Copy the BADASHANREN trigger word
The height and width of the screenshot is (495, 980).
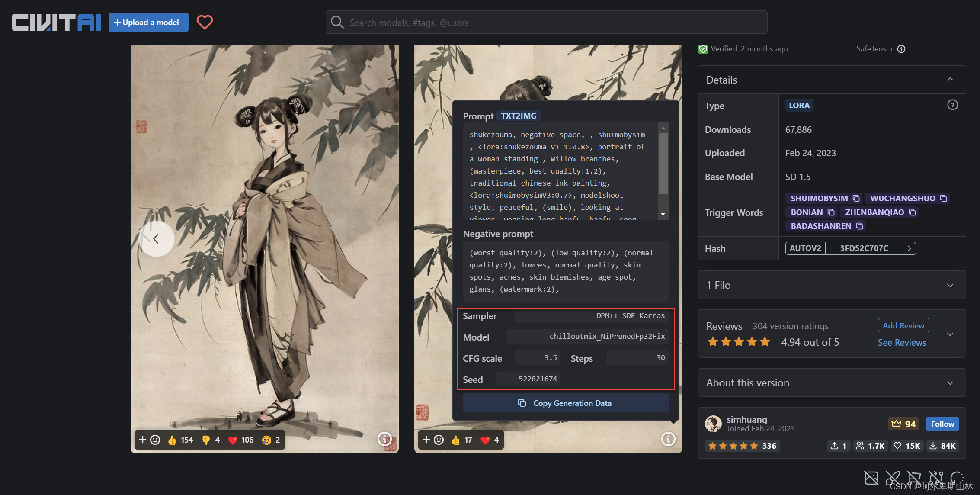[859, 226]
